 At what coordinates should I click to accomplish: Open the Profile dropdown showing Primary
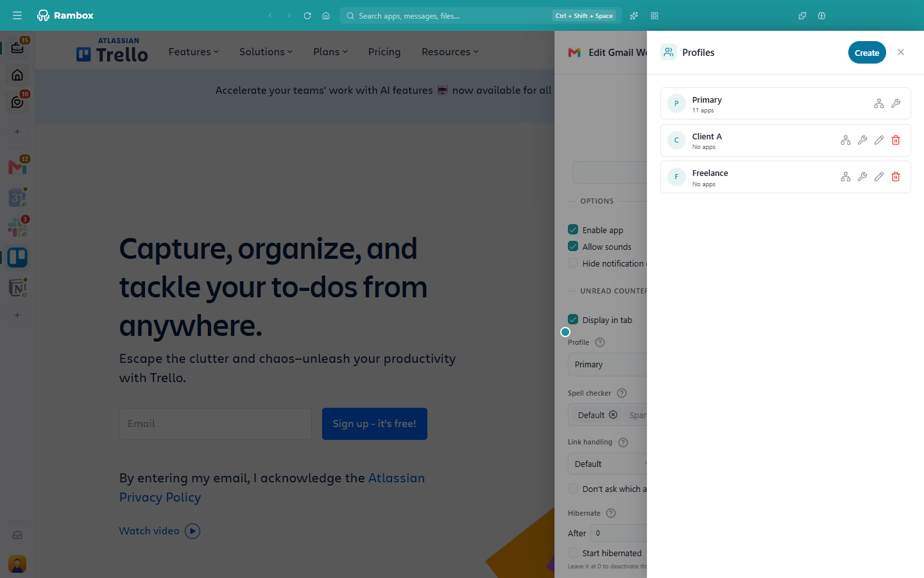click(x=608, y=364)
